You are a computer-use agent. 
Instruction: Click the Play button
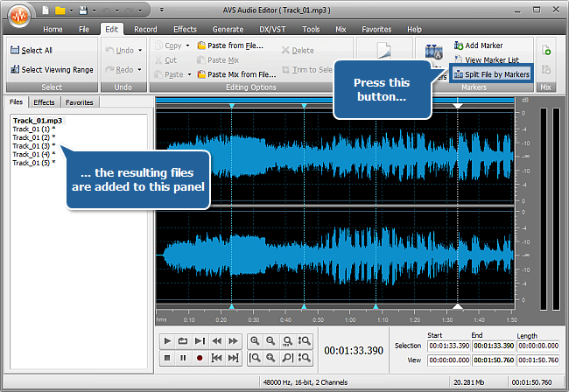click(x=167, y=341)
